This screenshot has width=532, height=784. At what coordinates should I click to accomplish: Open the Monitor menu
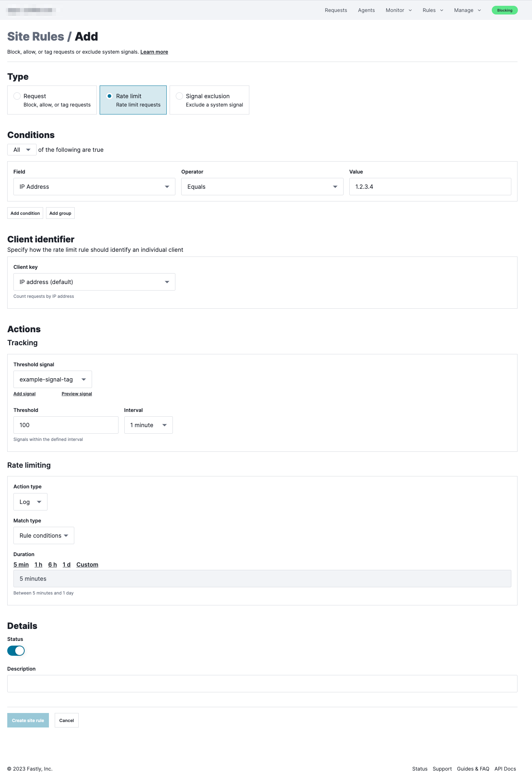pos(399,10)
